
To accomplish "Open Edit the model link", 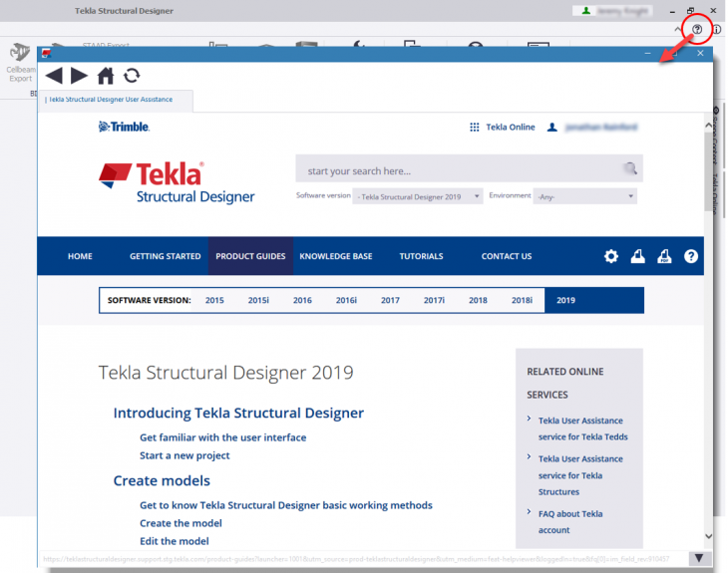I will pyautogui.click(x=175, y=541).
